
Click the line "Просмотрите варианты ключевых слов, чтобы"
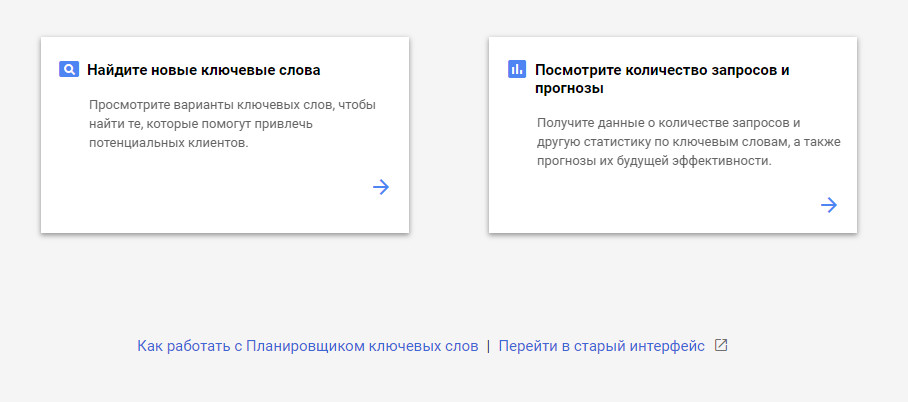click(232, 105)
